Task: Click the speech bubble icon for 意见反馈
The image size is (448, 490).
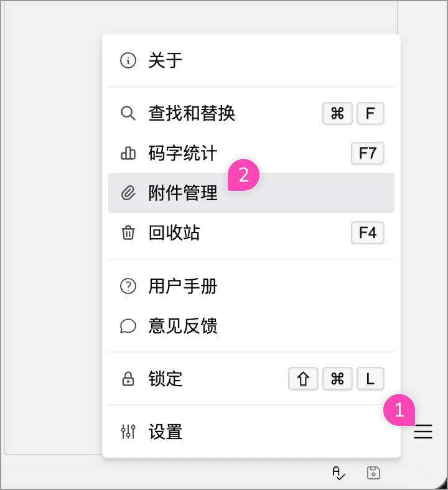Action: [x=128, y=326]
